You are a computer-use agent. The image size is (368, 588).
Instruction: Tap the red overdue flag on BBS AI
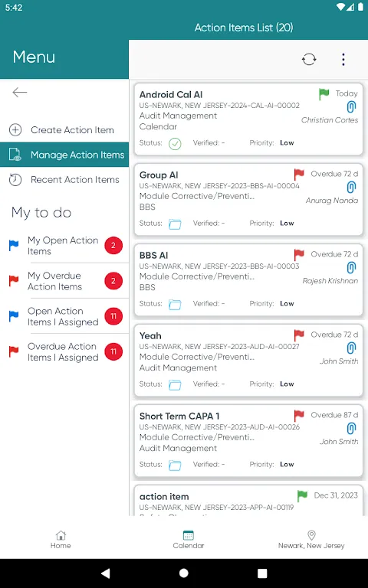299,254
